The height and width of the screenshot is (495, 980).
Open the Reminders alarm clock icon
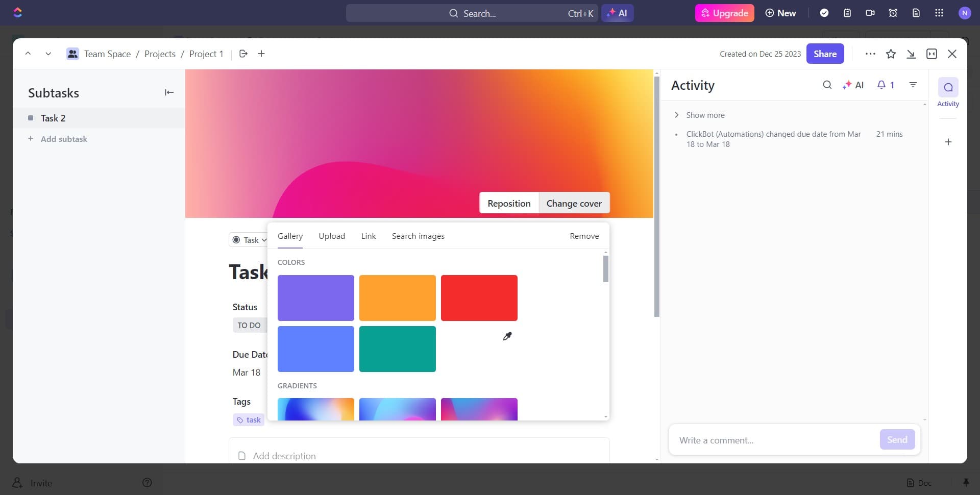click(893, 13)
